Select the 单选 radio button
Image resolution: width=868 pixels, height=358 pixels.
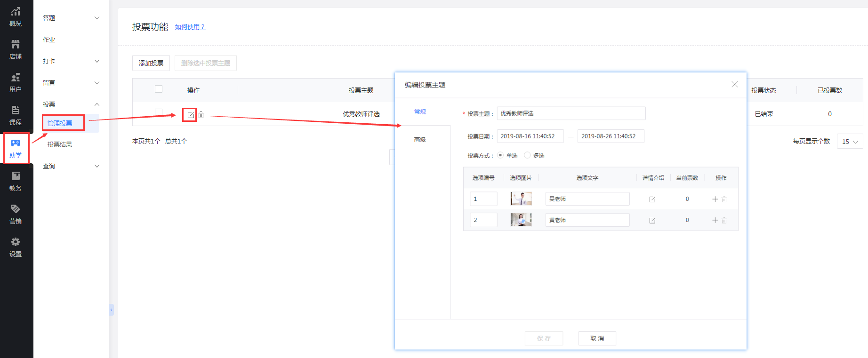tap(500, 155)
